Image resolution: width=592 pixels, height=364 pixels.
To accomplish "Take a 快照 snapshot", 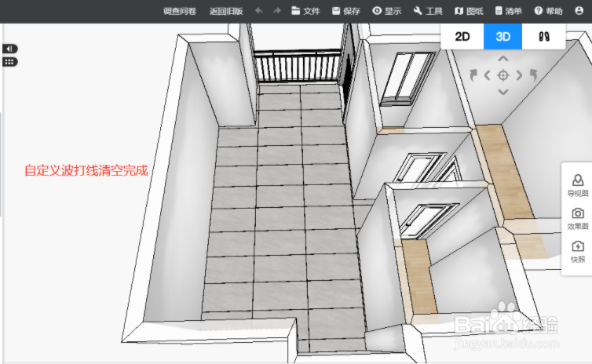I will pos(578,252).
